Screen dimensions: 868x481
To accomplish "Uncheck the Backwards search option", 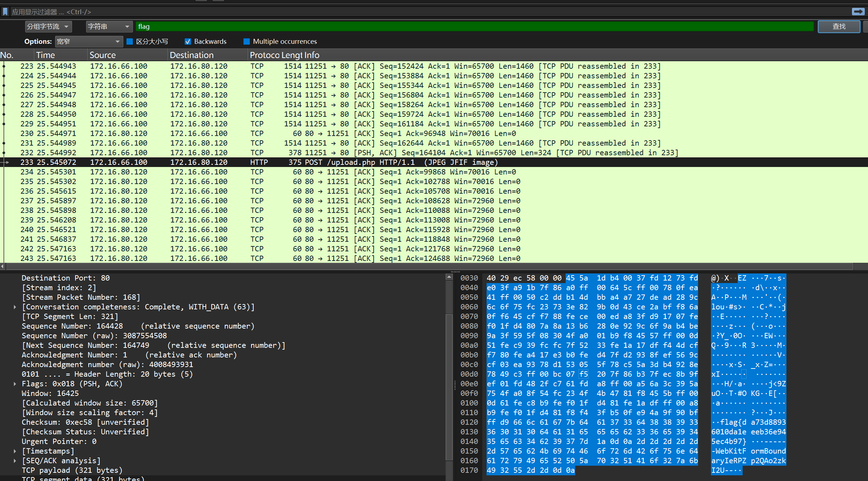I will pos(188,42).
